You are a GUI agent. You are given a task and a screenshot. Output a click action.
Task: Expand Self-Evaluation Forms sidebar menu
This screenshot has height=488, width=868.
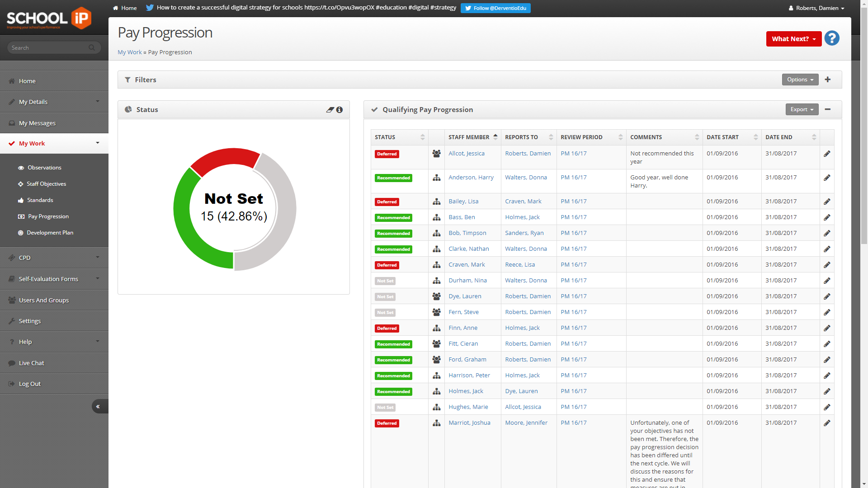click(54, 279)
